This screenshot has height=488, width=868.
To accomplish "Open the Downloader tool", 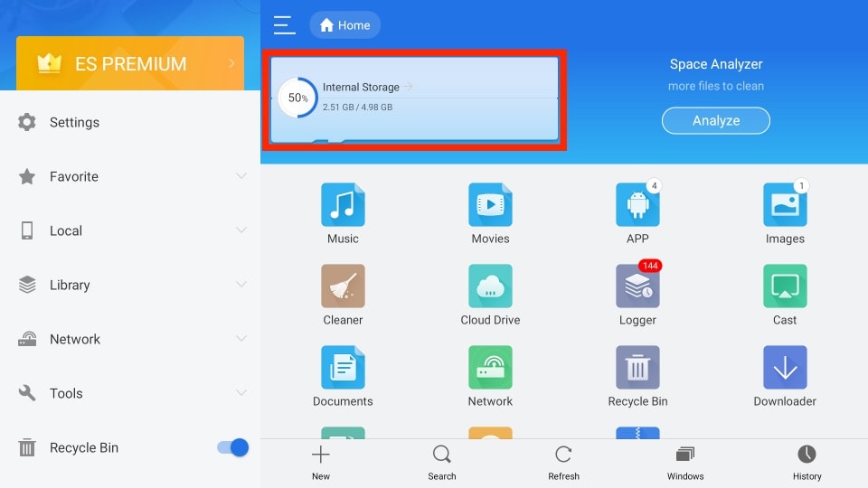I will pyautogui.click(x=785, y=377).
